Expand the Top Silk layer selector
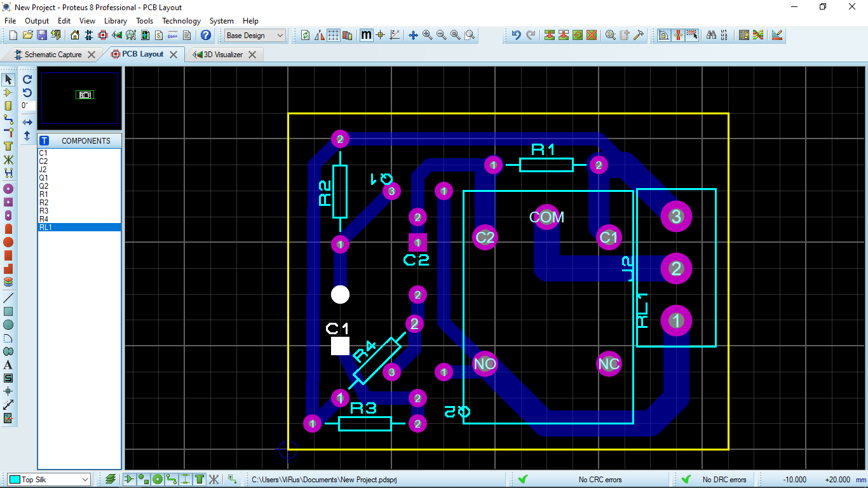868x488 pixels. [85, 480]
